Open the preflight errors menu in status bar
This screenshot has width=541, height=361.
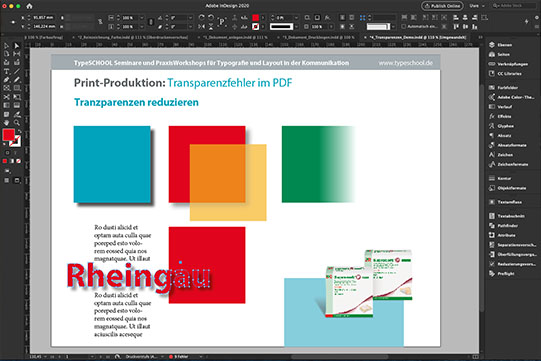(201, 357)
